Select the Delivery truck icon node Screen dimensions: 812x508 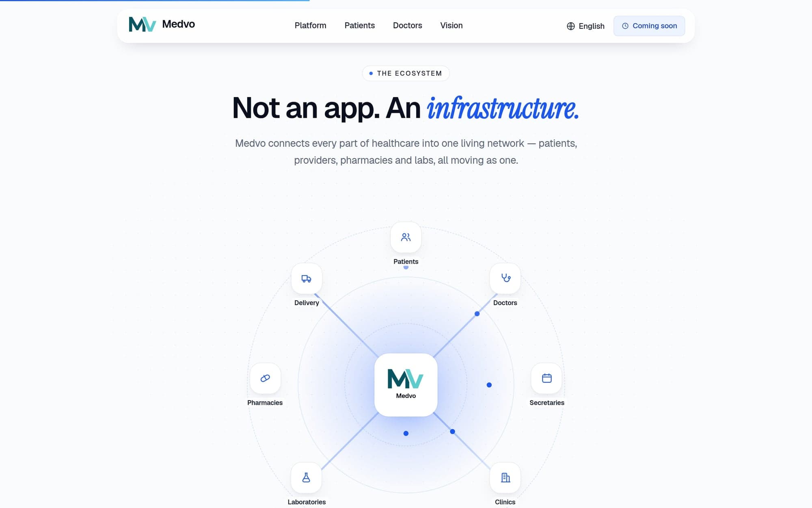pyautogui.click(x=307, y=279)
